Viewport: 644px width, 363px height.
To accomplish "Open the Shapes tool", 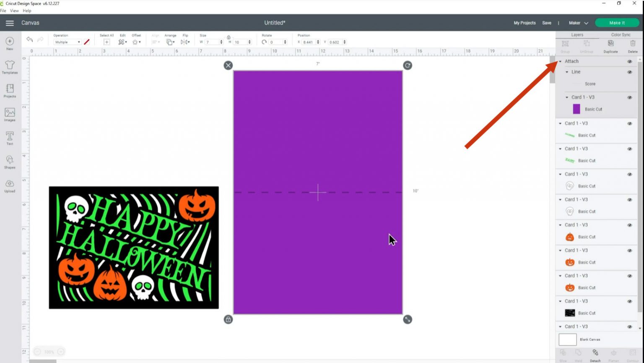I will coord(10,162).
